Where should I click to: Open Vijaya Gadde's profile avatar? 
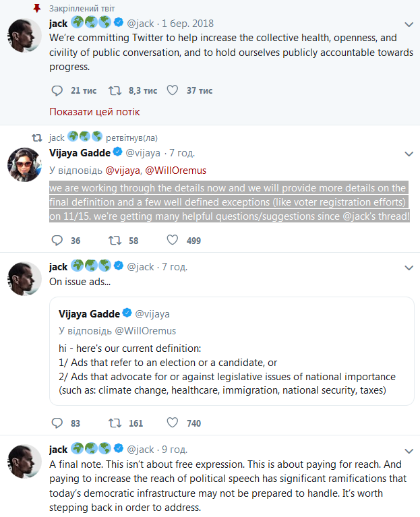pyautogui.click(x=26, y=164)
